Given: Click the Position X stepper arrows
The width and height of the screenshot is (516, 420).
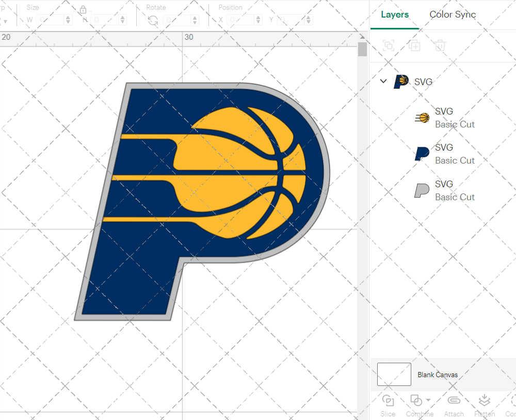Looking at the screenshot, I should 259,20.
